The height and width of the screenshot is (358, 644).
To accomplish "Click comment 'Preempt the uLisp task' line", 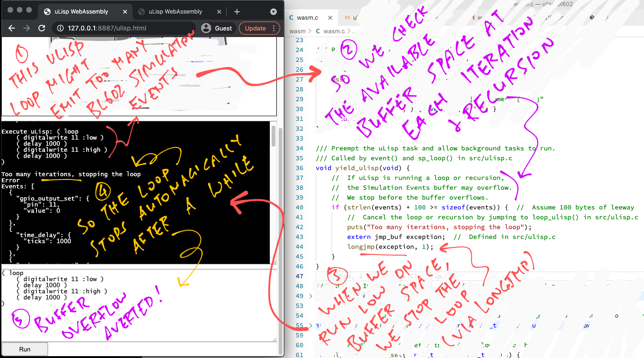I will point(435,148).
